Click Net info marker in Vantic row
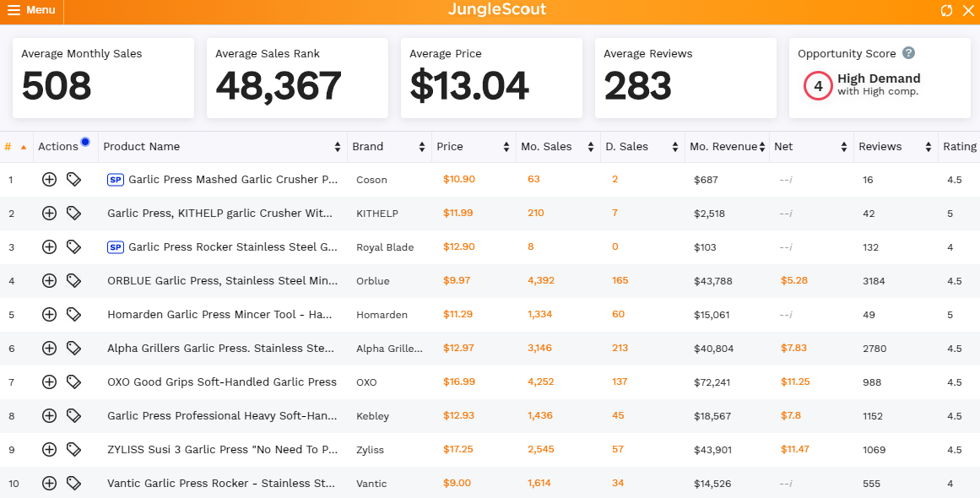Viewport: 980px width, 498px height. click(786, 484)
